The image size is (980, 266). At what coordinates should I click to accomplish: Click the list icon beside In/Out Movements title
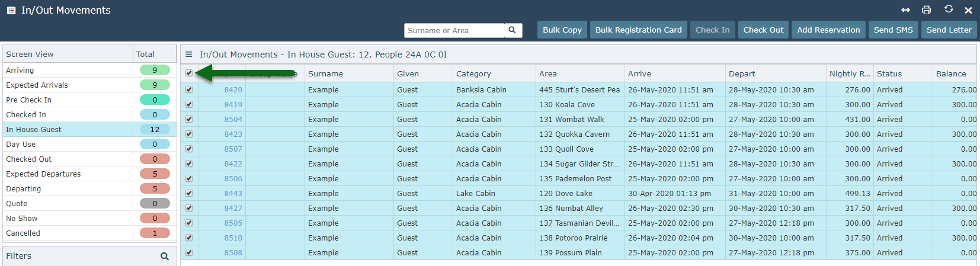coord(11,10)
